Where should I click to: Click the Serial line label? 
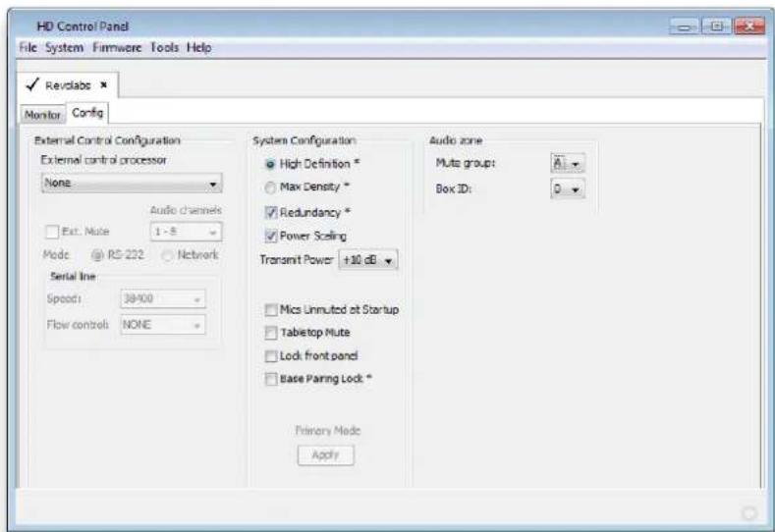point(73,277)
